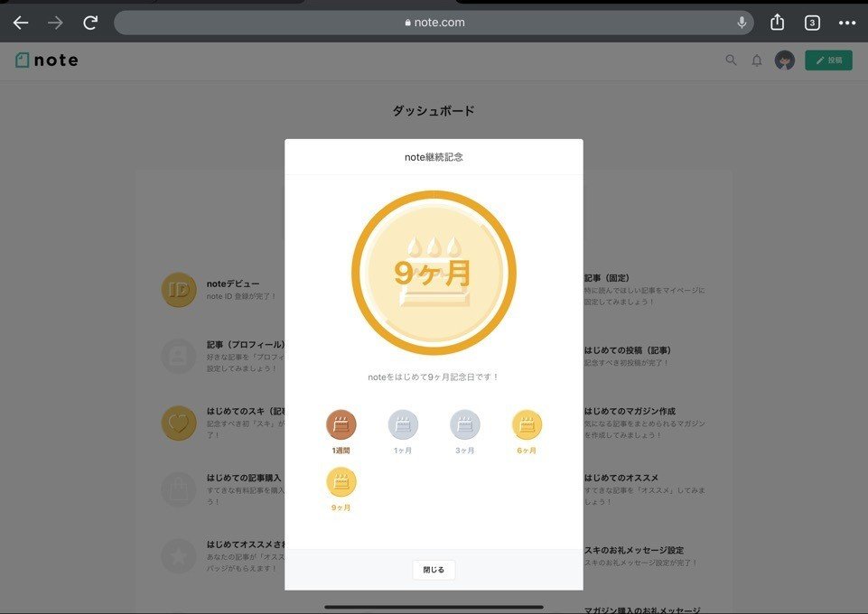Close the dialog with 閉じる button
Viewport: 868px width, 614px height.
[434, 570]
